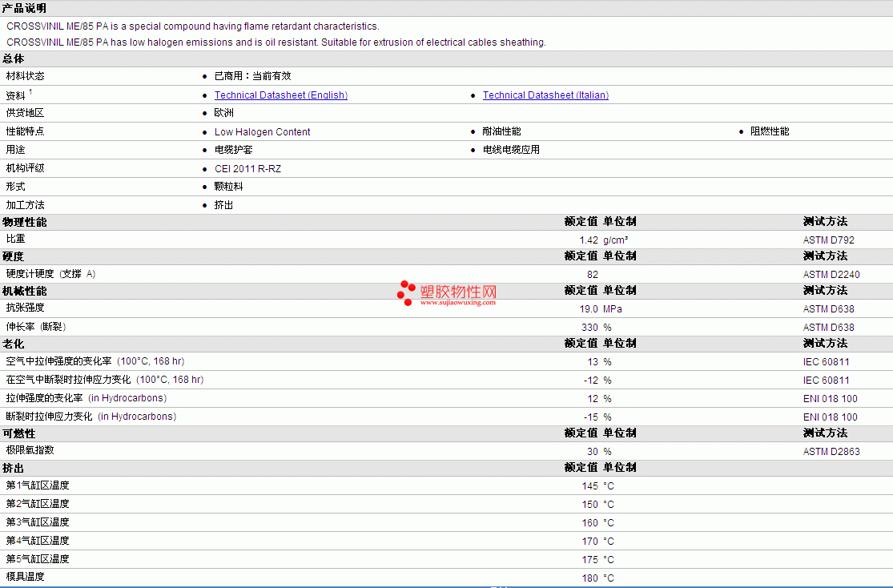Viewport: 893px width, 588px height.
Task: Select the low halogen emissions description sentence
Action: click(x=276, y=42)
